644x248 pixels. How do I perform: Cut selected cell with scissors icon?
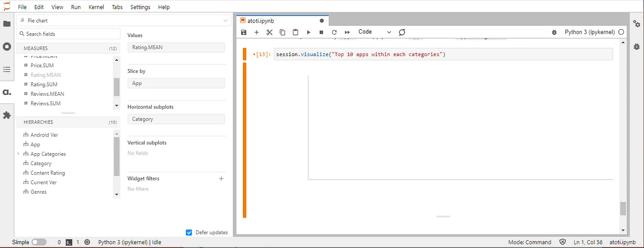tap(270, 32)
